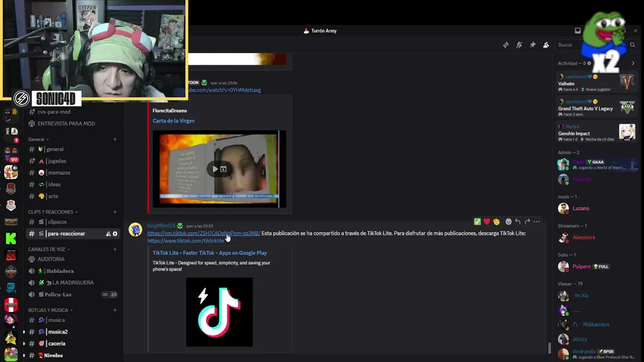
Task: Click the search magnifier icon
Action: 632,45
